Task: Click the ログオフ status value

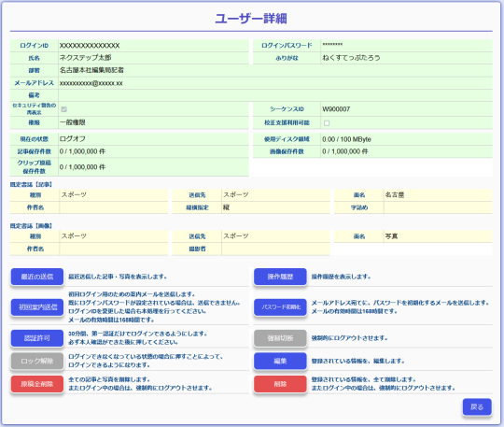Action: pos(73,139)
